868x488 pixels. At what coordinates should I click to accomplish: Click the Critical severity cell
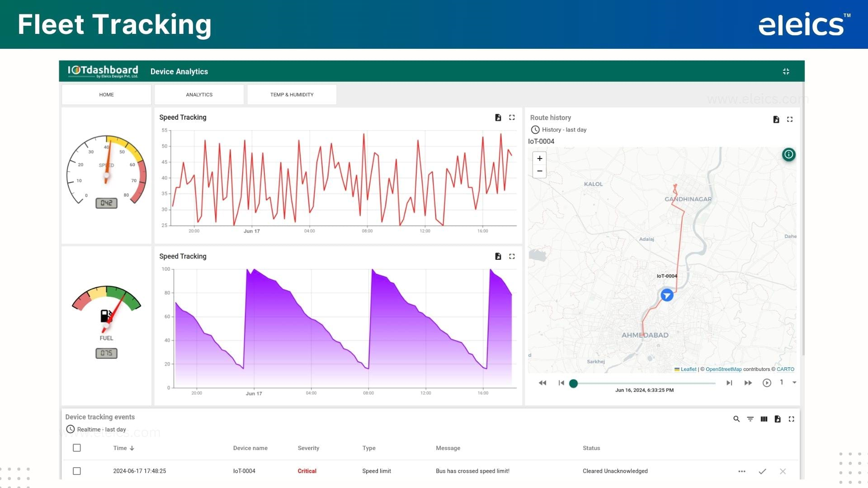[x=307, y=471]
